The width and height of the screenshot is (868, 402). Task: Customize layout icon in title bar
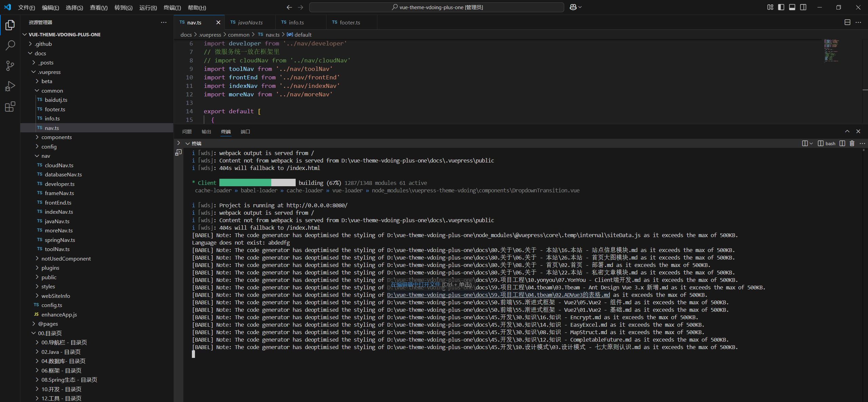click(770, 7)
